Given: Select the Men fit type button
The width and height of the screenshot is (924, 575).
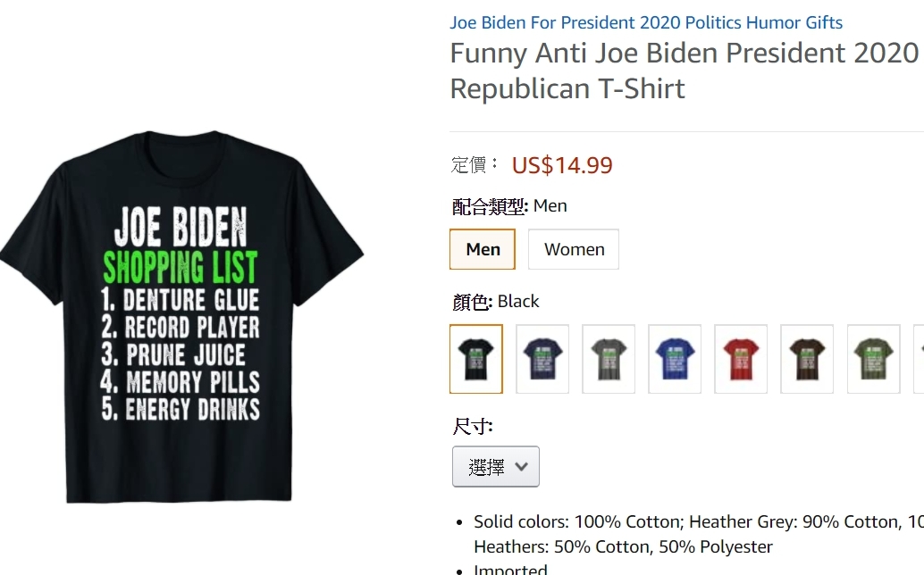Looking at the screenshot, I should [x=483, y=249].
